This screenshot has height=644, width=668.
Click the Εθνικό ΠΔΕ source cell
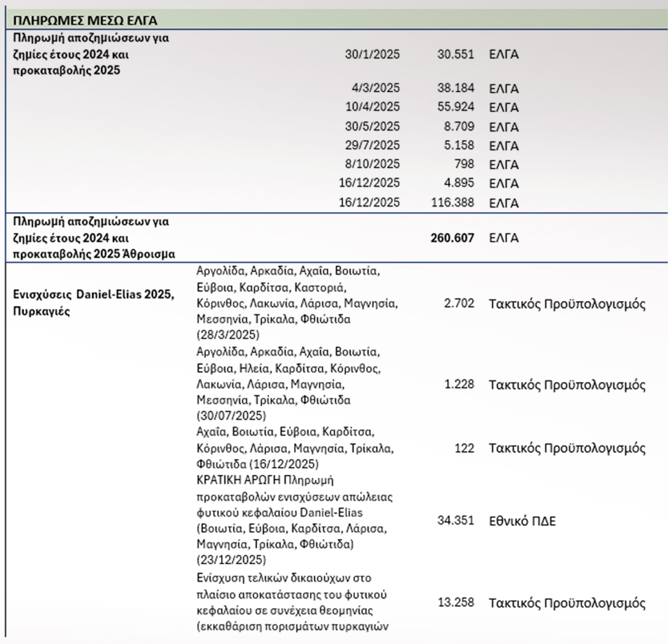pyautogui.click(x=522, y=521)
